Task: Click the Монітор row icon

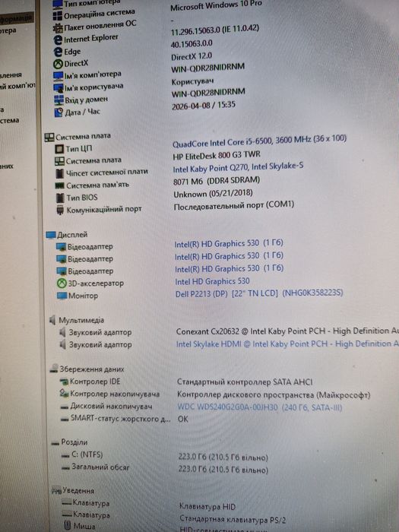Action: (x=62, y=296)
